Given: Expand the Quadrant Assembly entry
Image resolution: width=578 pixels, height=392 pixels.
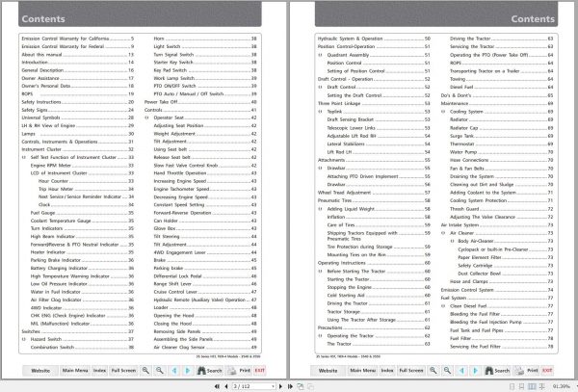Looking at the screenshot, I should (x=320, y=55).
